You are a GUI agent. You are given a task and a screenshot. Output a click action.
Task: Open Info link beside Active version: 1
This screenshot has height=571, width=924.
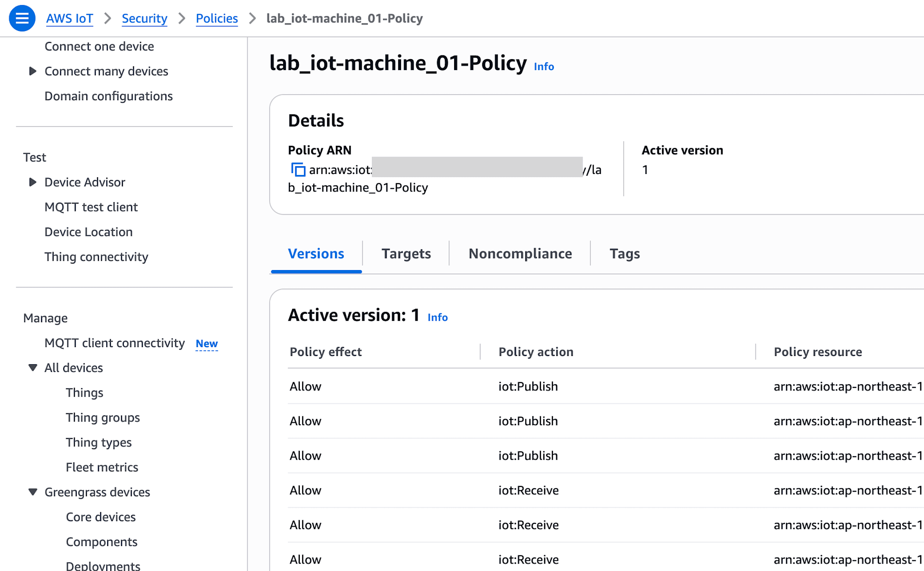[x=438, y=317]
